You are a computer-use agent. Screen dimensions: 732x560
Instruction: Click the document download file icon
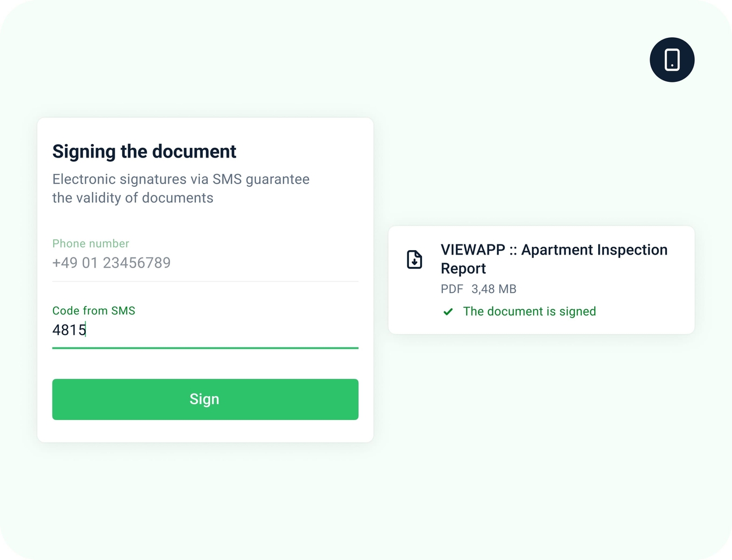[x=415, y=259]
